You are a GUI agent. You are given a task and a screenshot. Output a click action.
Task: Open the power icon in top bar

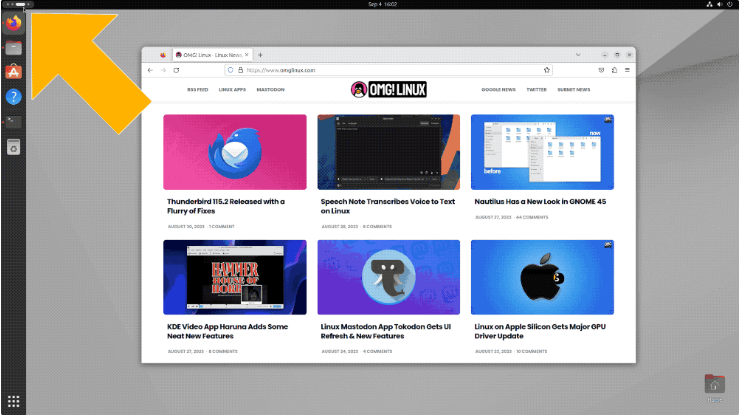[730, 4]
